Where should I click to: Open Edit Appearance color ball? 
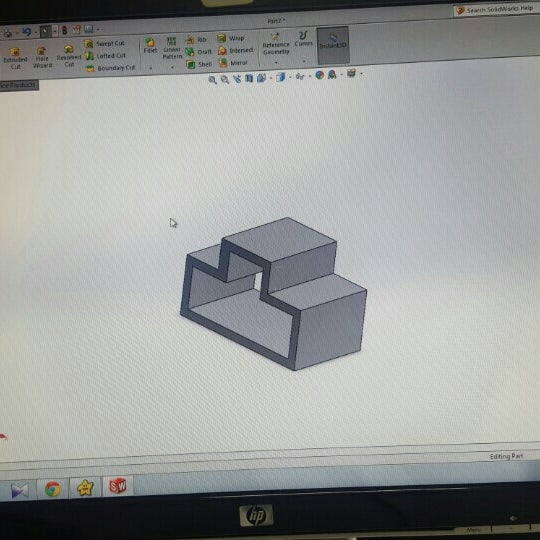pos(320,75)
